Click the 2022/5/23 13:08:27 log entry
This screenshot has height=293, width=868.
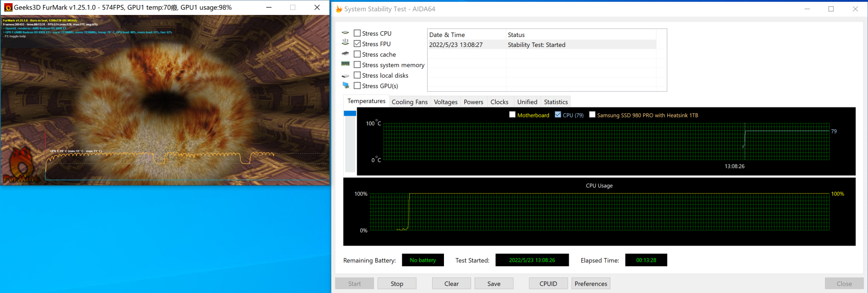pos(456,45)
